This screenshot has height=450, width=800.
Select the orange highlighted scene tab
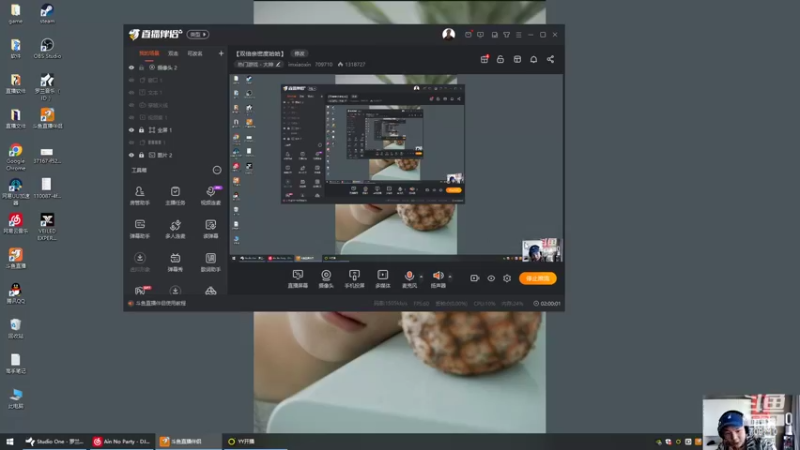tap(149, 53)
